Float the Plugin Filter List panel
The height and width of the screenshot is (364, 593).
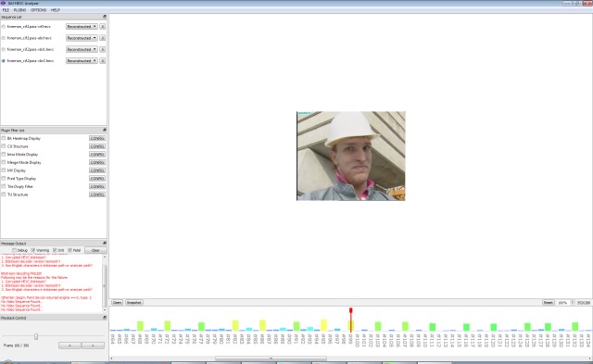click(x=105, y=130)
